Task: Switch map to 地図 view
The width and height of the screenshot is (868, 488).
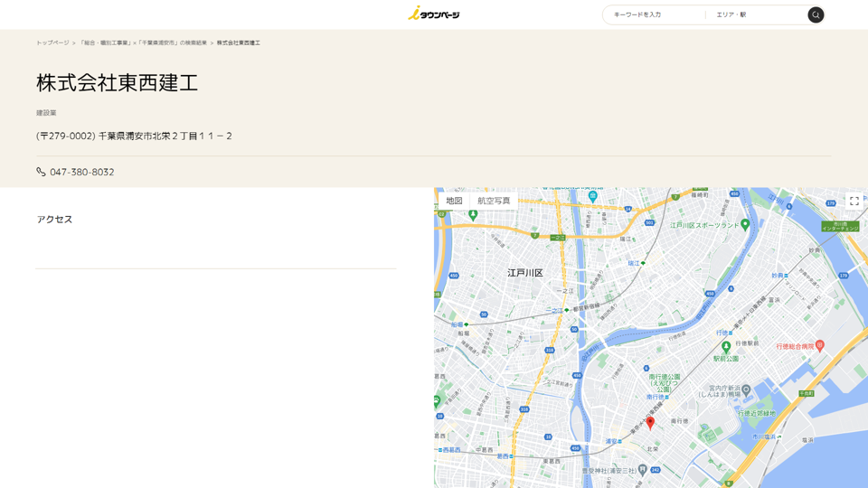Action: coord(454,201)
